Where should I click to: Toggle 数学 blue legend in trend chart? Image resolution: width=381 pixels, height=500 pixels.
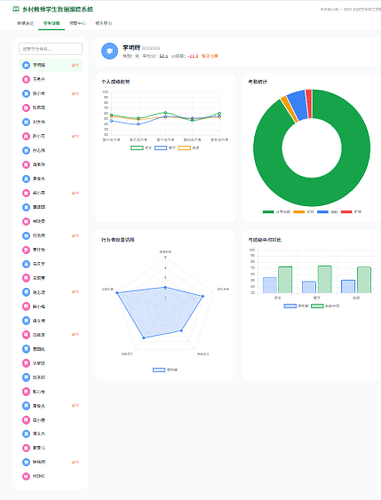click(165, 148)
